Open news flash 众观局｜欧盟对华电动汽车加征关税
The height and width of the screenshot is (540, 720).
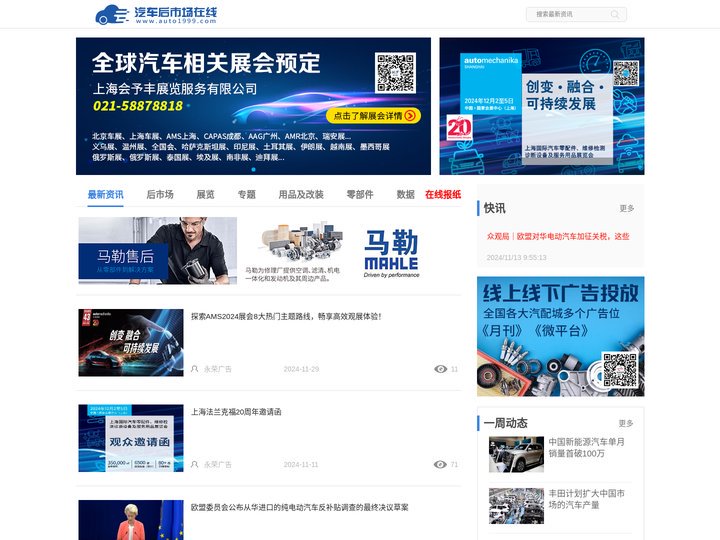(558, 236)
